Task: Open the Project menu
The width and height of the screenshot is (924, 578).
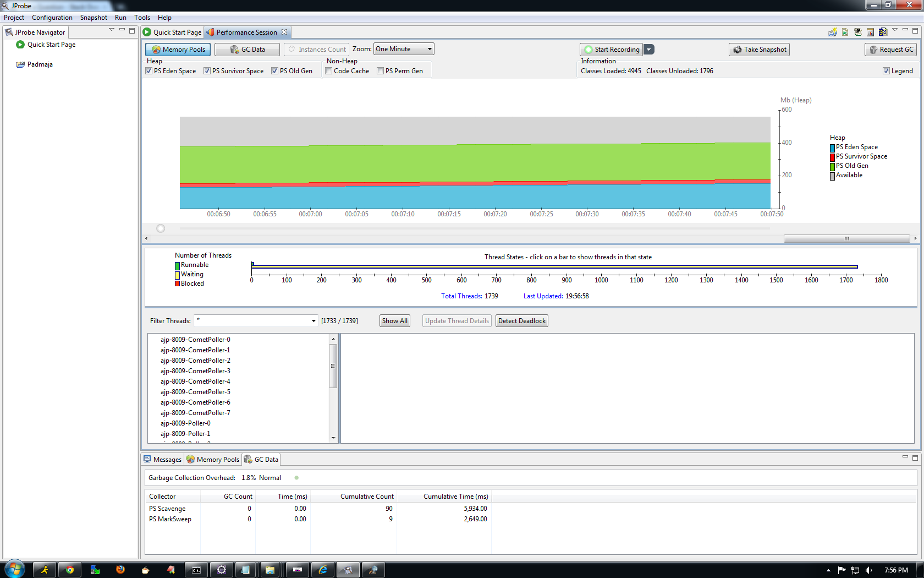Action: 14,18
